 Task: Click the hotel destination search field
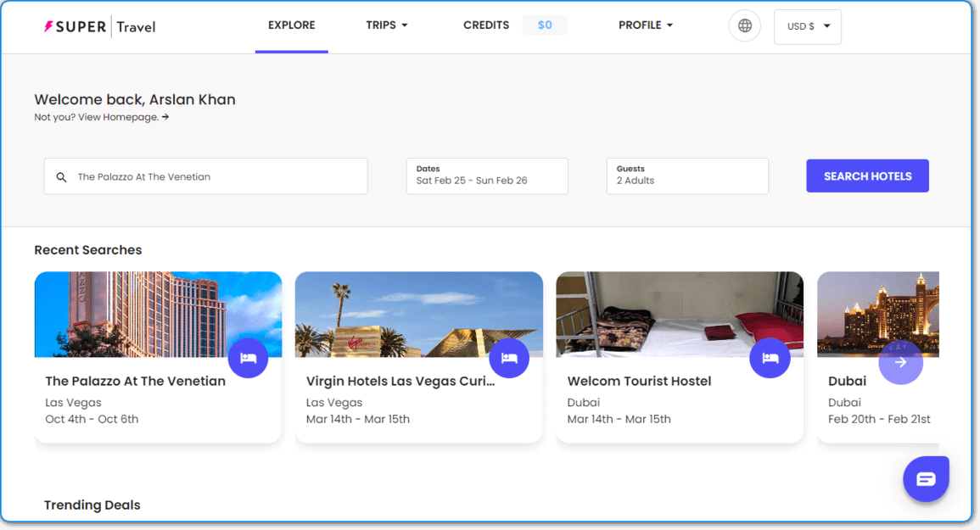pyautogui.click(x=205, y=176)
